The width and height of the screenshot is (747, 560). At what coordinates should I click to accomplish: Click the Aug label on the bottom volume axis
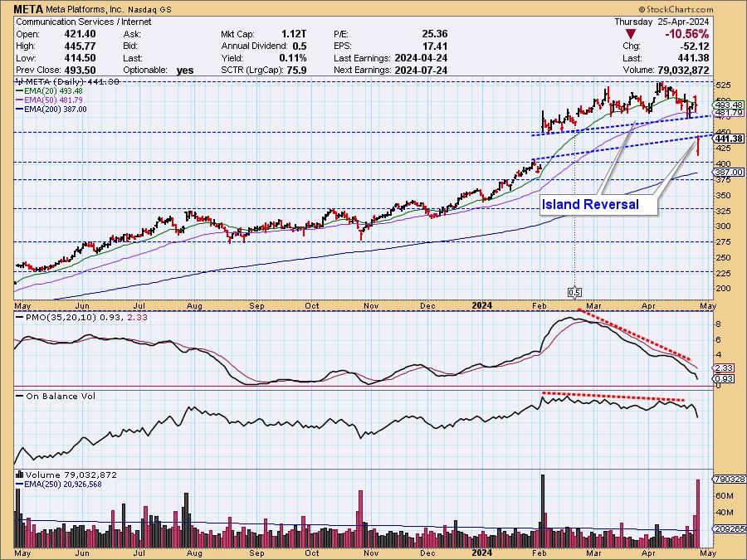pyautogui.click(x=194, y=553)
